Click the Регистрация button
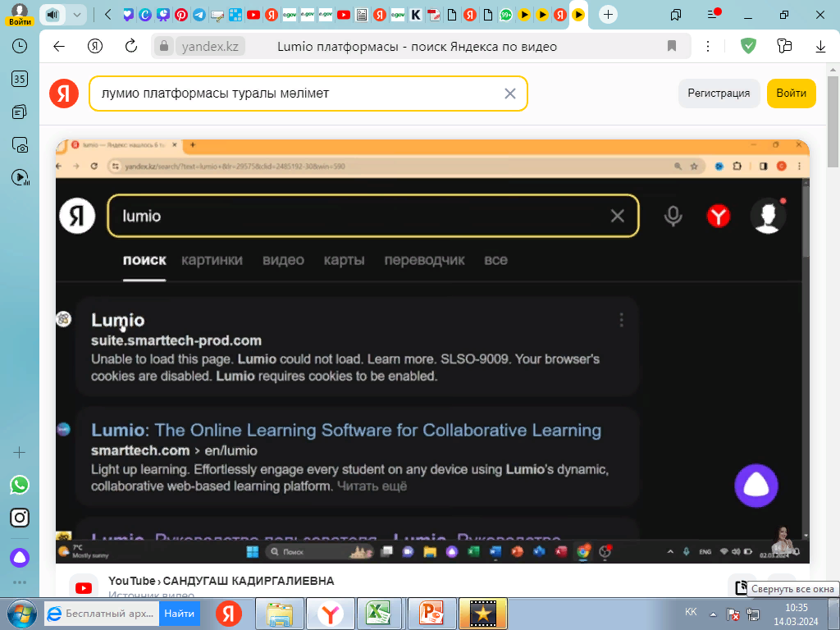The width and height of the screenshot is (840, 630). click(x=719, y=94)
